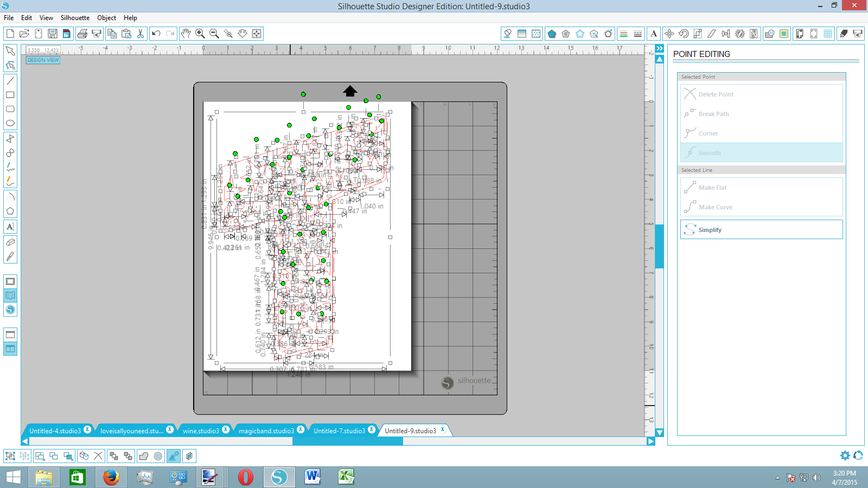Create a new document from toolbar
The height and width of the screenshot is (488, 868).
(10, 34)
